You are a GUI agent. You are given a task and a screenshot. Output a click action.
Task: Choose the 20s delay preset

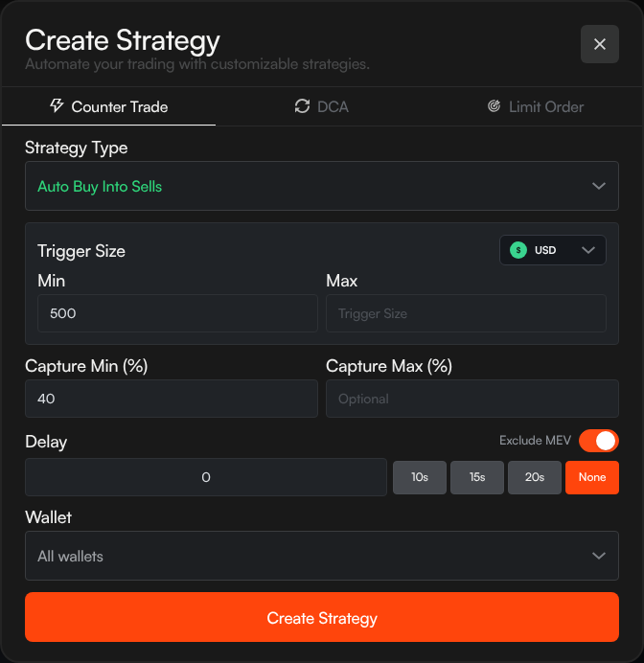point(535,477)
